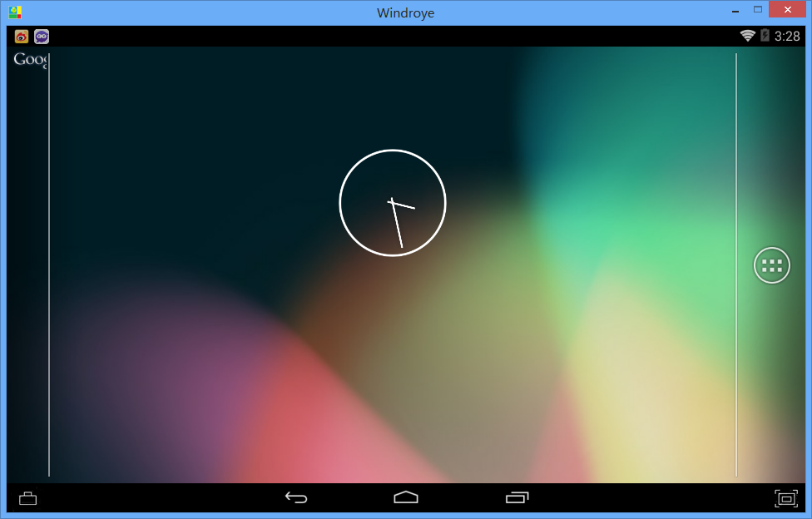Focus the Google search widget
This screenshot has width=812, height=519.
(x=30, y=60)
